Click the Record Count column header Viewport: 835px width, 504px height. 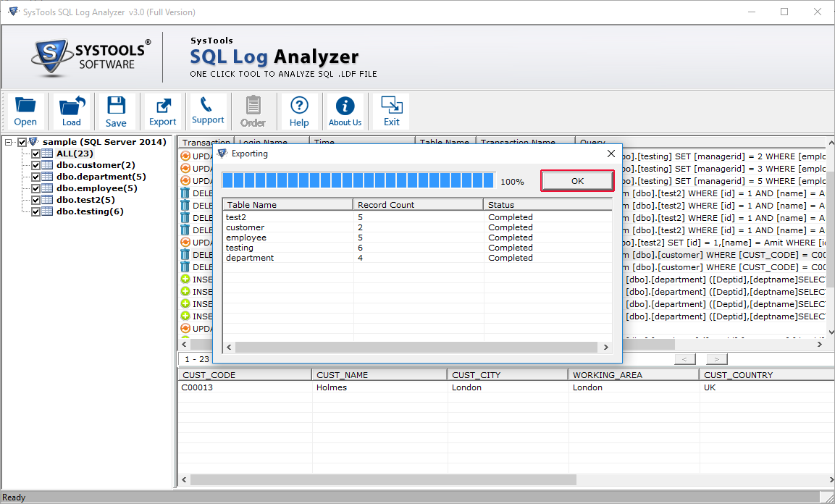pos(418,204)
